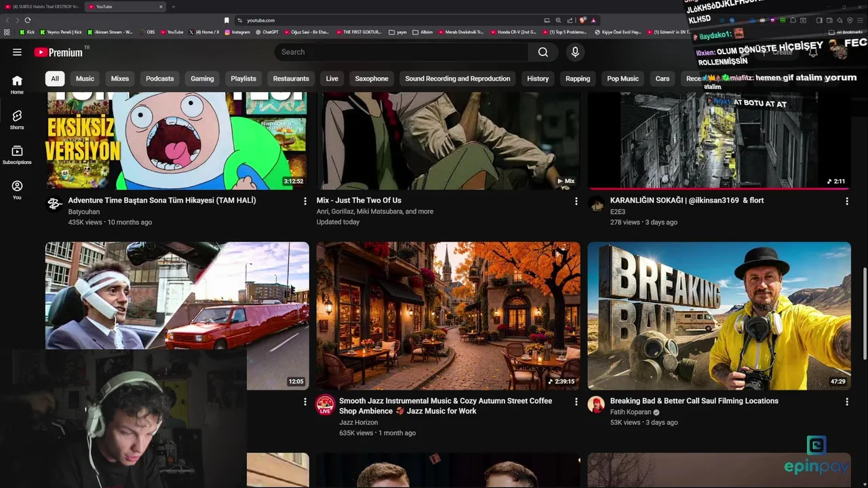Viewport: 868px width, 488px height.
Task: Select the All filter chip
Action: [55, 79]
